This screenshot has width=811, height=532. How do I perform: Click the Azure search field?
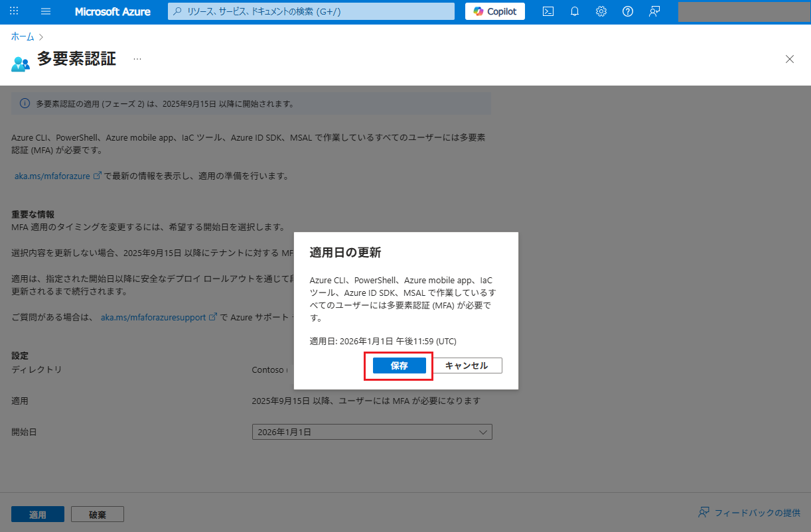tap(311, 11)
